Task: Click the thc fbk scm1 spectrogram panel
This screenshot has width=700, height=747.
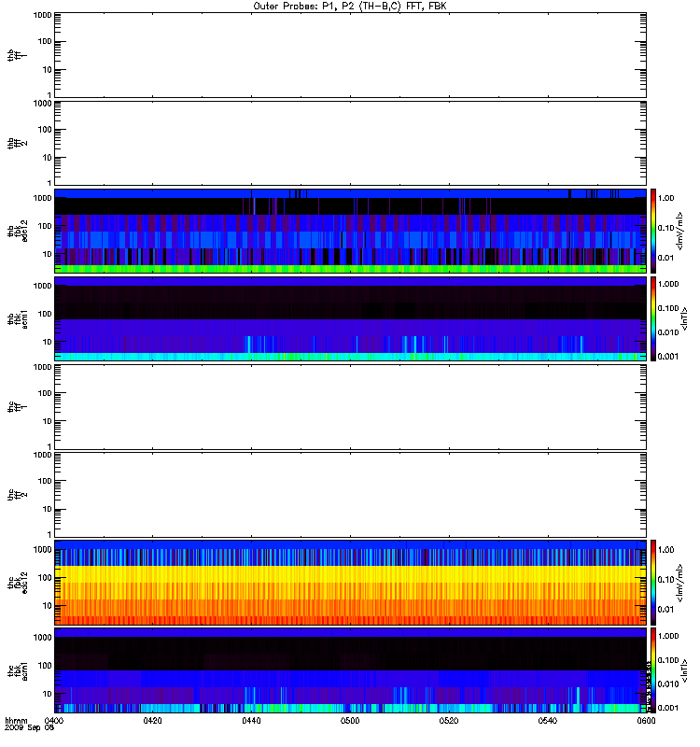Action: click(x=350, y=670)
